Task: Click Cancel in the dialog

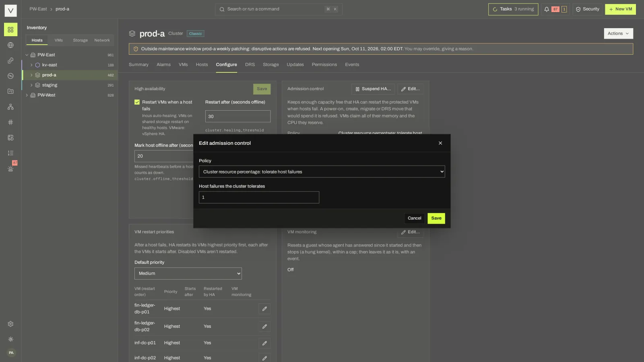Action: click(414, 218)
